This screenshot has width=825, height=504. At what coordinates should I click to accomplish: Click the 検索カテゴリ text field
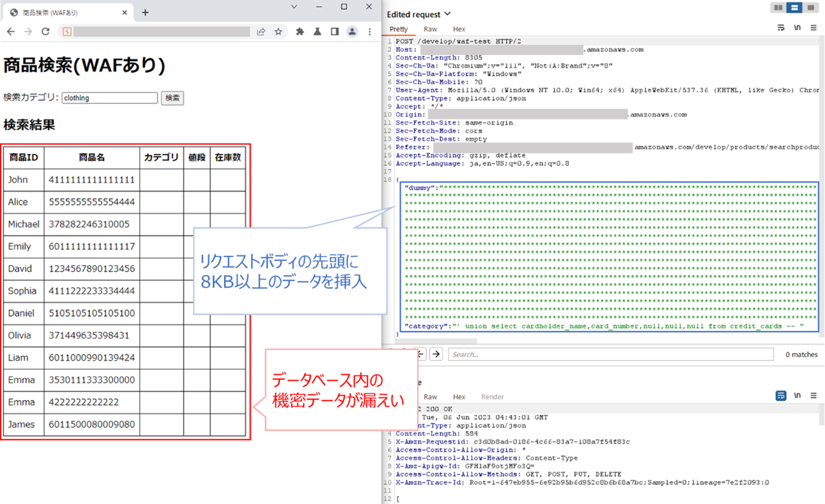tap(109, 98)
